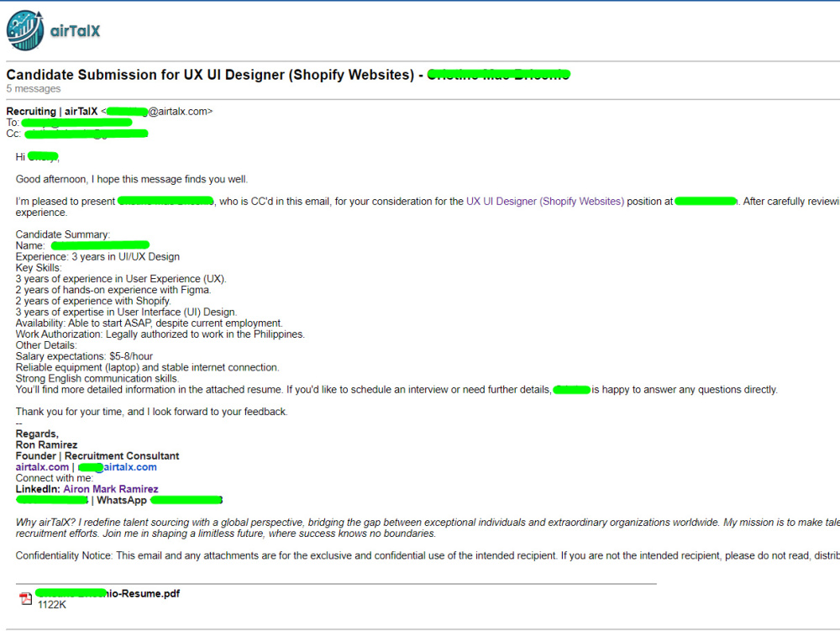840x631 pixels.
Task: Click the '5 messages' count text
Action: tap(34, 89)
